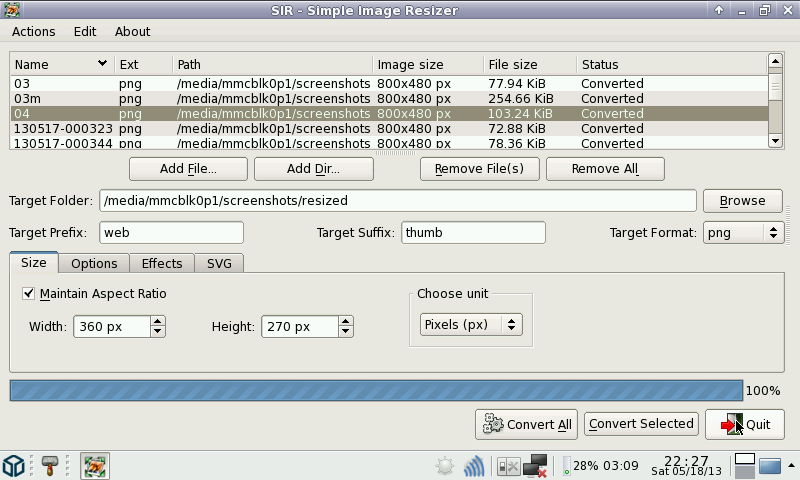This screenshot has width=800, height=480.
Task: Decrease the Height value using down arrow
Action: (x=345, y=332)
